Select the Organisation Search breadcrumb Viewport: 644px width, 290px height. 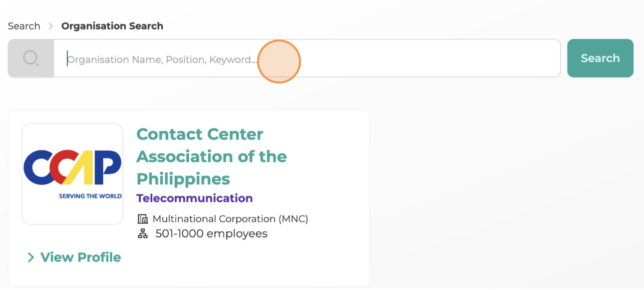click(112, 26)
